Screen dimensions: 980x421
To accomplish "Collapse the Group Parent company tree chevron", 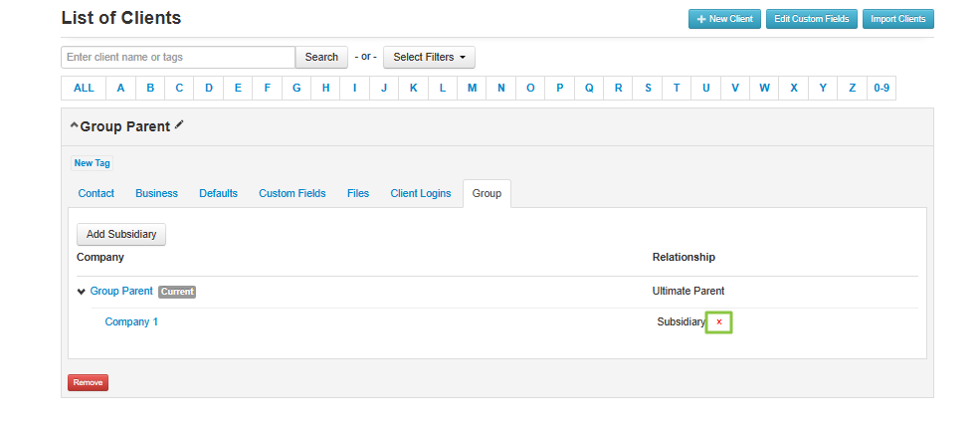I will (x=82, y=292).
